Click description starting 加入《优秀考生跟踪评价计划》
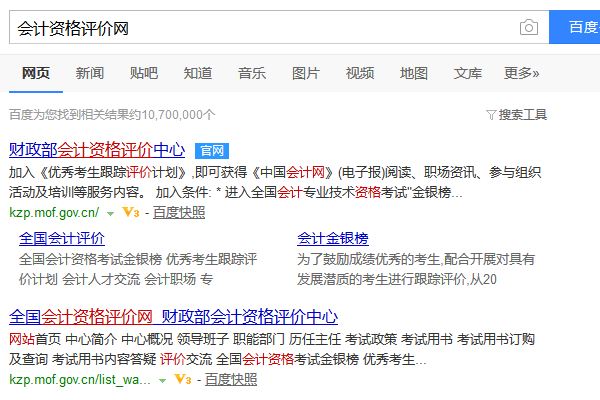Screen dimensions: 600x400 click(x=275, y=182)
